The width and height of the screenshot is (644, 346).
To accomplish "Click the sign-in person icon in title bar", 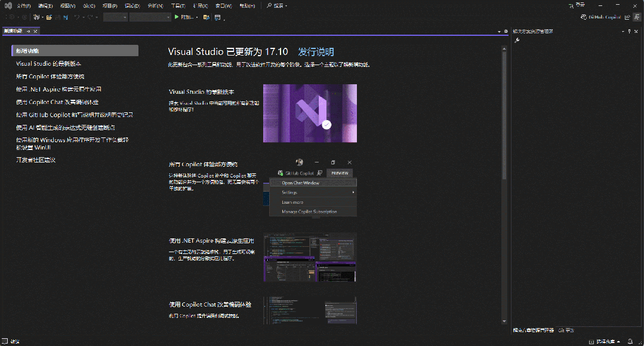I will point(571,6).
